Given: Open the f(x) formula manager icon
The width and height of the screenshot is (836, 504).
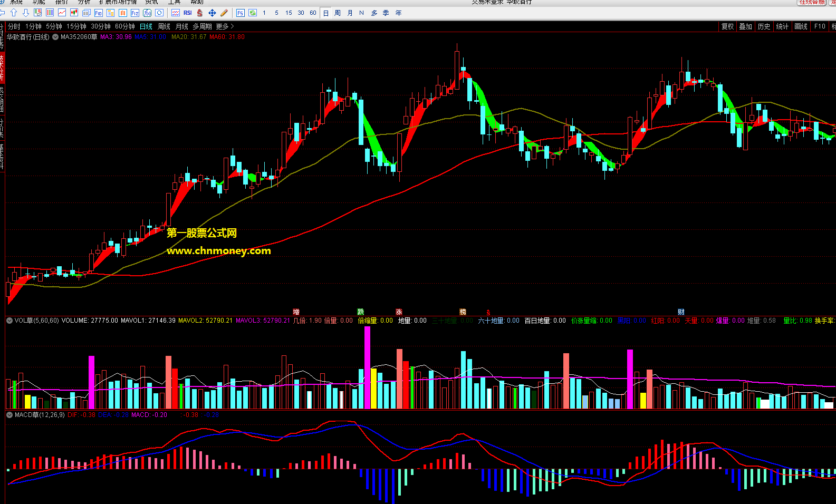Looking at the screenshot, I should [x=147, y=13].
